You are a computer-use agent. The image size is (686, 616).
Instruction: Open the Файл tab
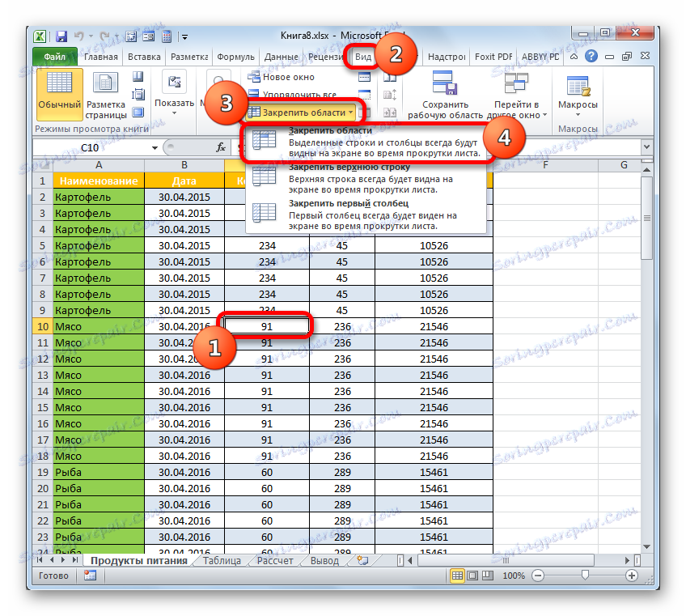coord(55,57)
